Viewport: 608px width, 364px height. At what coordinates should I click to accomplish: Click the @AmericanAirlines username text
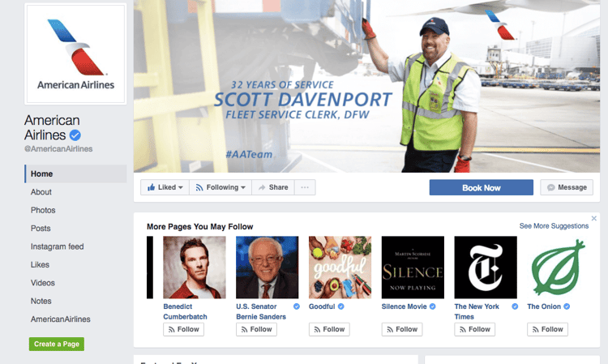click(58, 149)
